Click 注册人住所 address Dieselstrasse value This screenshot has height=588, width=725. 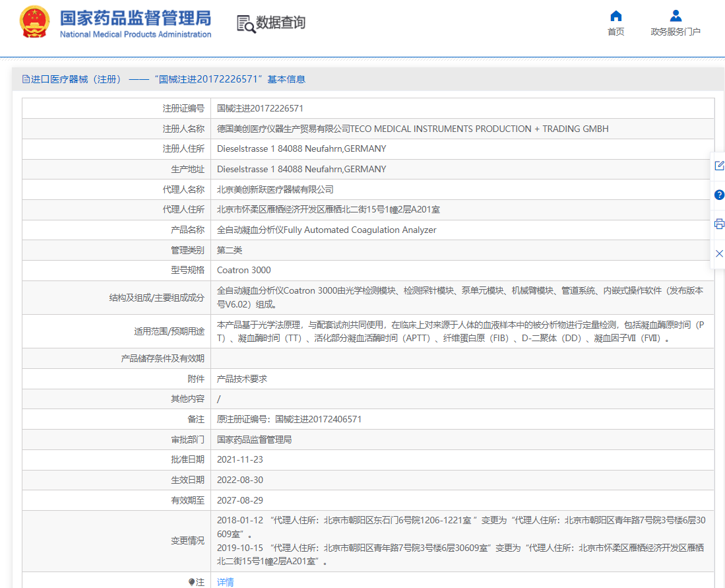301,148
